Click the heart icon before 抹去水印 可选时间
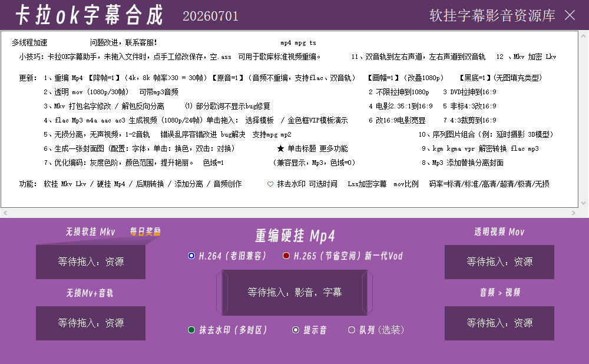This screenshot has height=364, width=589. coord(270,184)
